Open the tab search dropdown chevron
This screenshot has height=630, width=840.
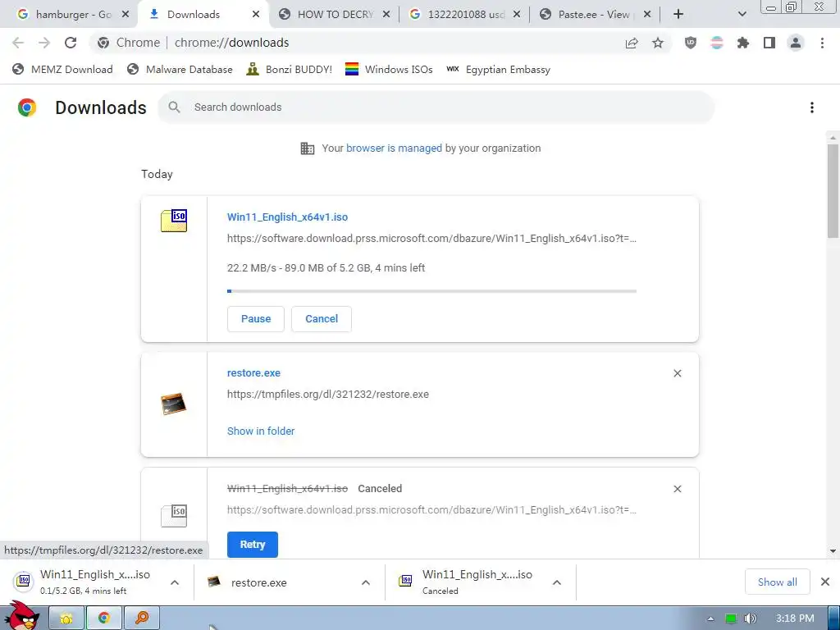tap(742, 15)
